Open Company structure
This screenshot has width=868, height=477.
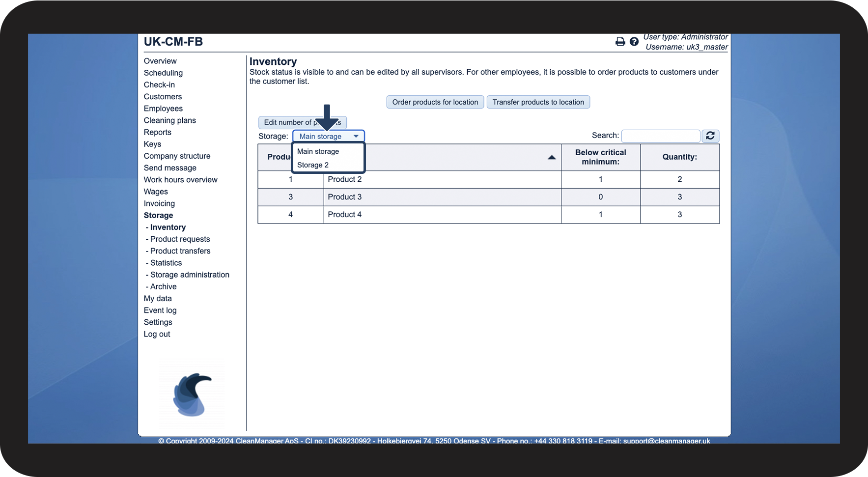point(177,156)
